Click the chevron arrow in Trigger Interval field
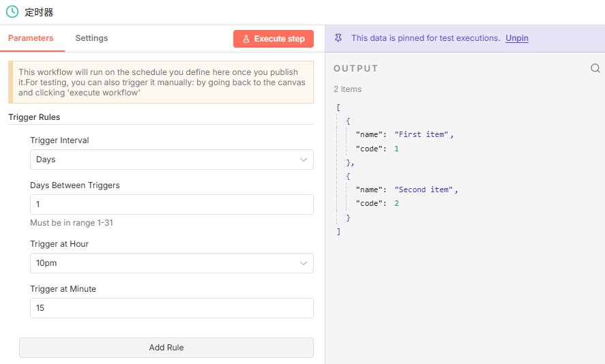This screenshot has width=605, height=364. coord(304,160)
